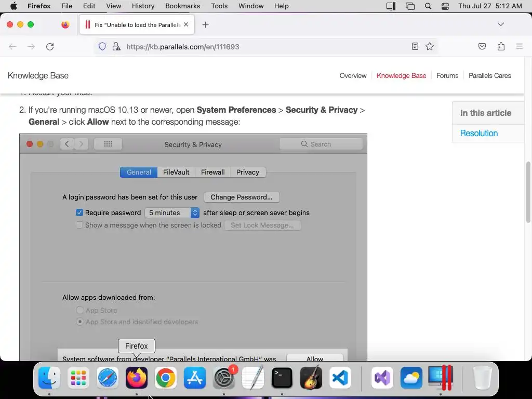Open Parallels Cares link
532x399 pixels.
coord(489,76)
